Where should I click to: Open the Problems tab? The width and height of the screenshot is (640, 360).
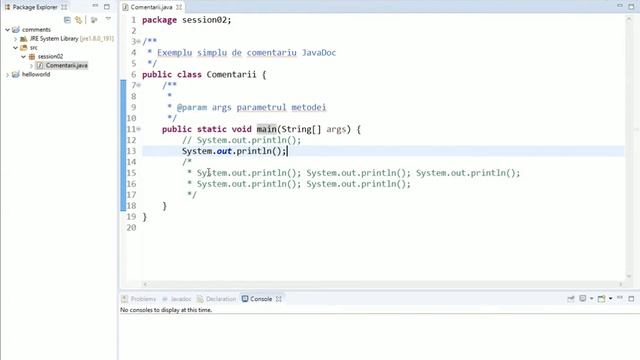pyautogui.click(x=139, y=299)
